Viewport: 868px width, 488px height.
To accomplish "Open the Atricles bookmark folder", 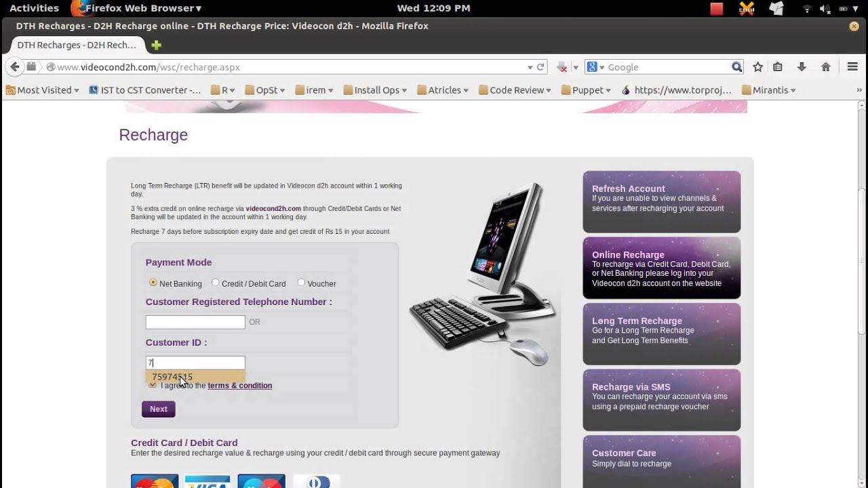I will 443,90.
